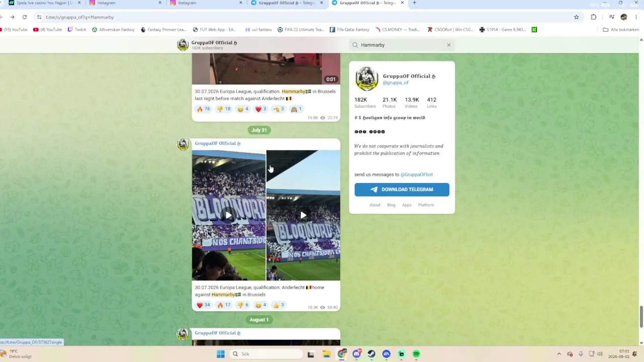Image resolution: width=644 pixels, height=362 pixels.
Task: Close the active GruppaOF Official tab
Action: (x=402, y=3)
